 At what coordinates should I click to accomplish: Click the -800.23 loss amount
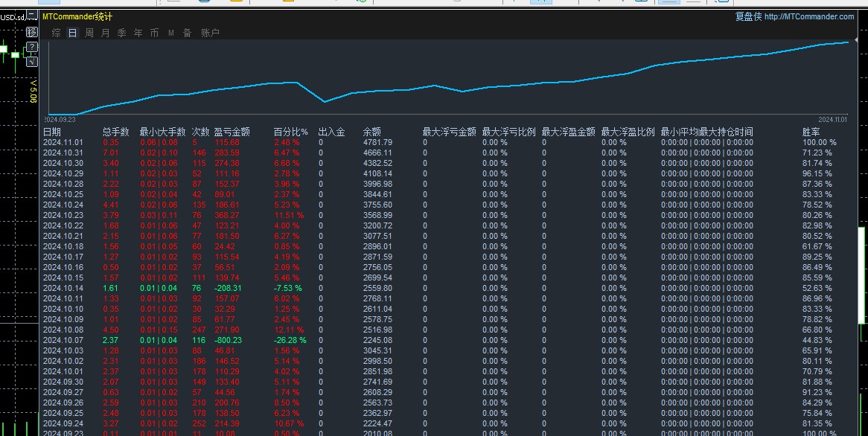(x=228, y=340)
